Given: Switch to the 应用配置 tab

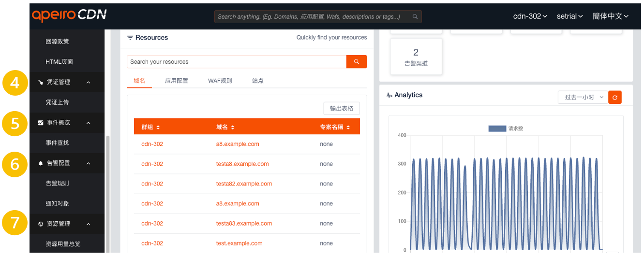Looking at the screenshot, I should [x=177, y=81].
